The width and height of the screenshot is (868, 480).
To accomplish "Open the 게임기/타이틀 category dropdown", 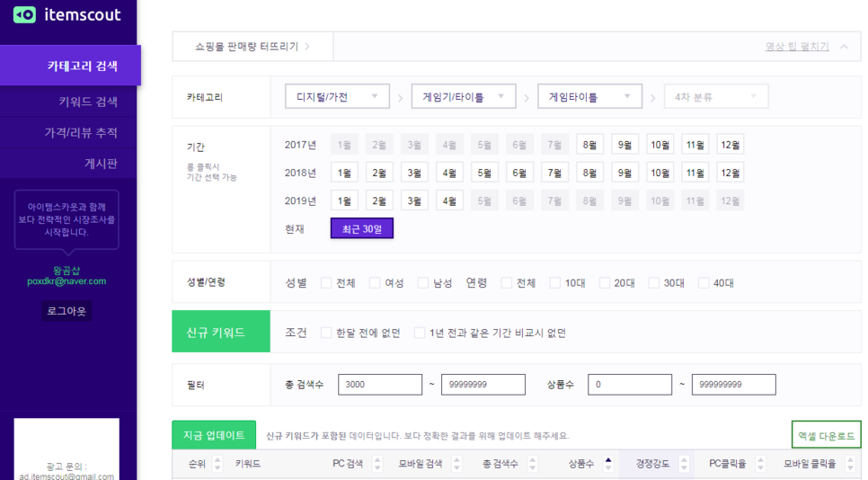I will pyautogui.click(x=464, y=97).
